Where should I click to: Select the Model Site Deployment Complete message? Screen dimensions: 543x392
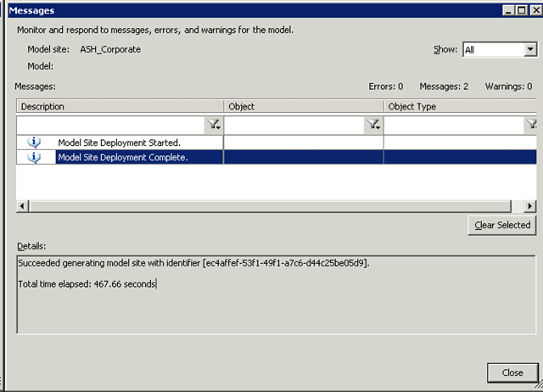click(x=123, y=157)
